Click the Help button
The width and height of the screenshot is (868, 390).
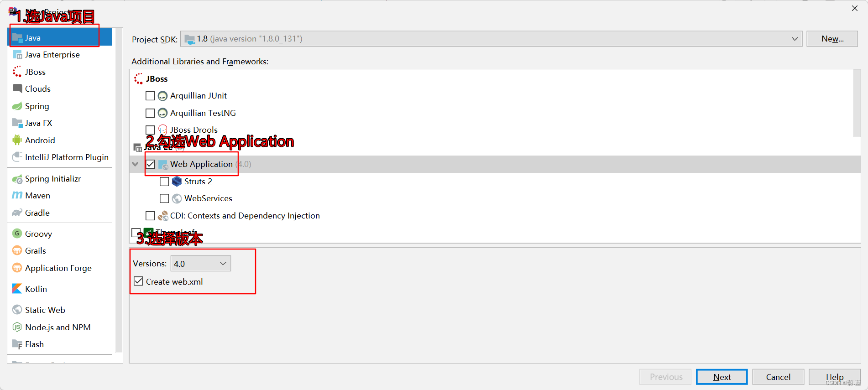point(835,377)
